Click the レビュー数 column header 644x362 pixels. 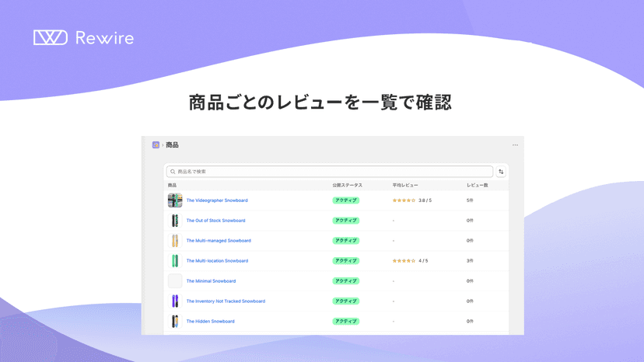(478, 185)
